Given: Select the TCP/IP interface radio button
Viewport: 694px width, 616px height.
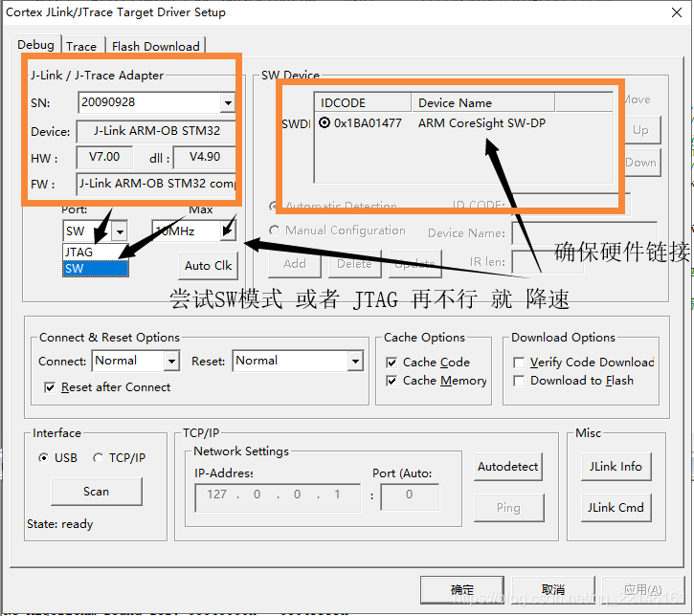Looking at the screenshot, I should click(98, 457).
